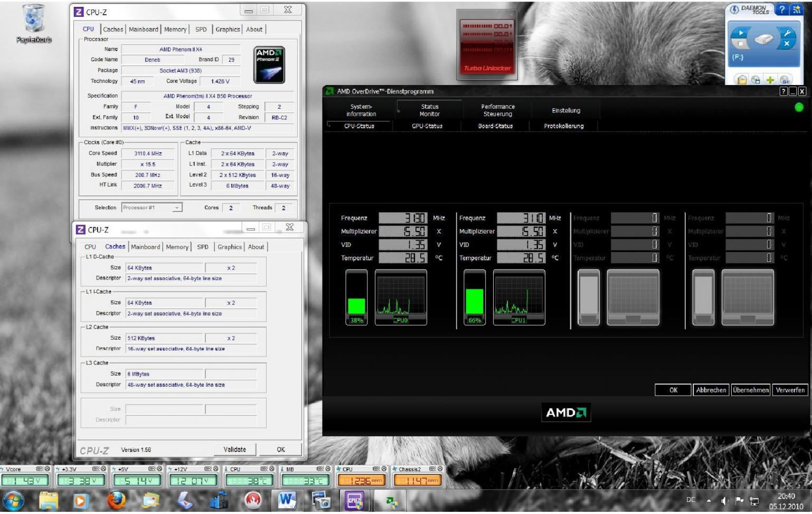The height and width of the screenshot is (514, 812).
Task: Click the volume speaker icon in system tray
Action: click(725, 501)
